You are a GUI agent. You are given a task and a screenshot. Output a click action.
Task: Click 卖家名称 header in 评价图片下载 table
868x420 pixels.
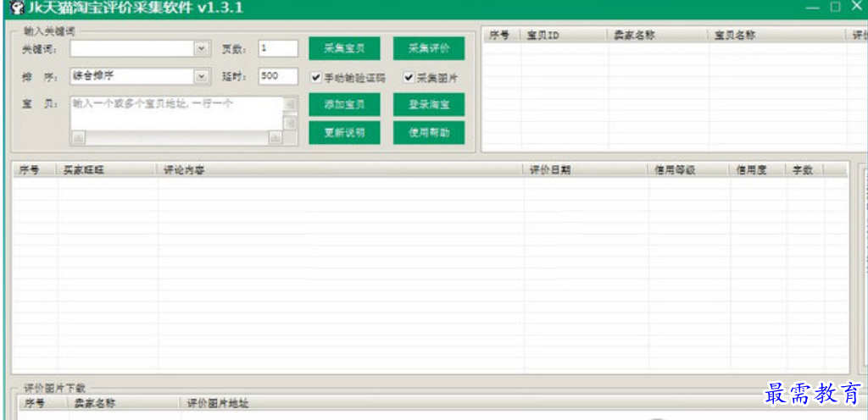click(x=124, y=403)
